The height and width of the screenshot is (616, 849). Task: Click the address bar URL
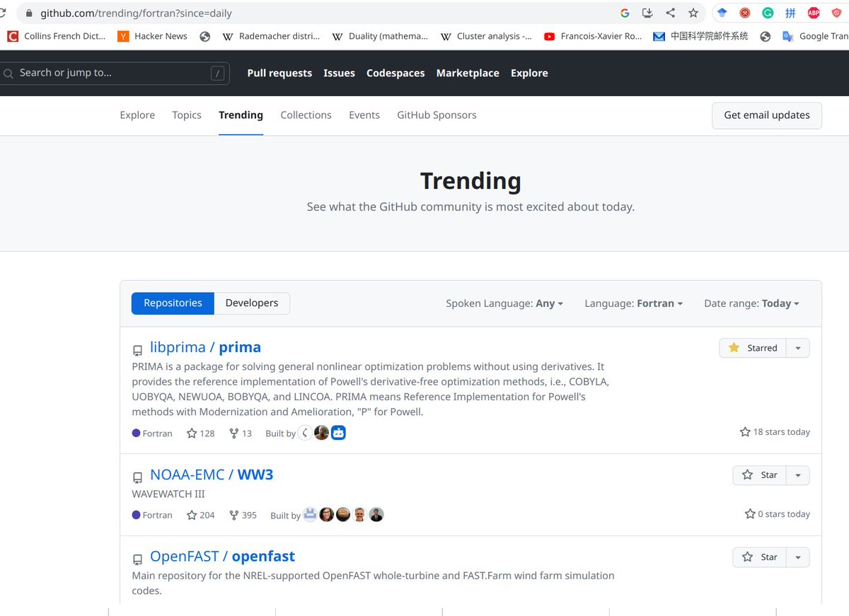(136, 13)
